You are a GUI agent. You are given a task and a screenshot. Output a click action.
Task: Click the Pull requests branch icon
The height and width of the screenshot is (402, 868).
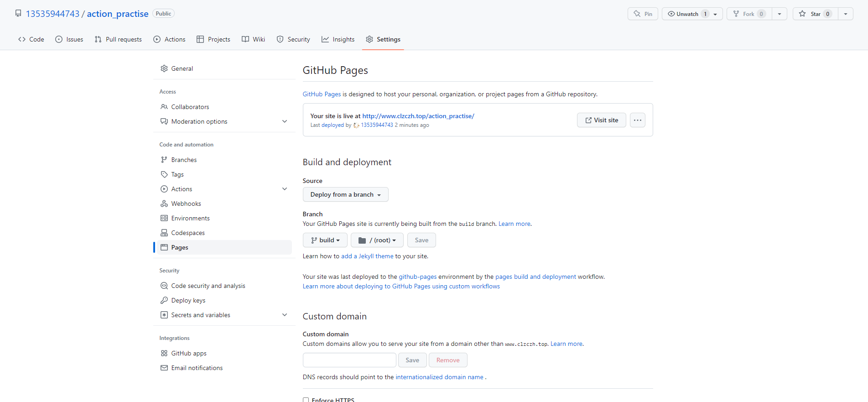(x=98, y=39)
